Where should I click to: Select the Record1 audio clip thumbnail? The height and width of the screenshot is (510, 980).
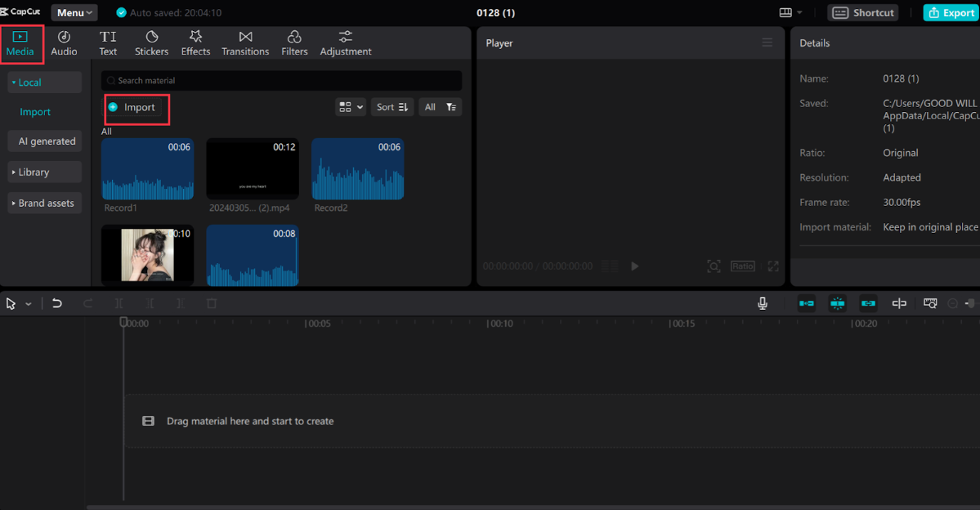147,168
